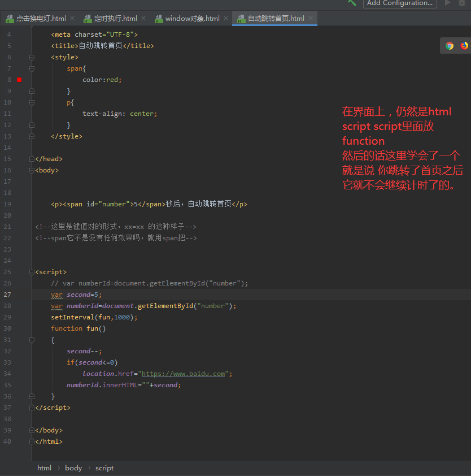
Task: Click the 'function fun()' declaration
Action: tap(78, 328)
